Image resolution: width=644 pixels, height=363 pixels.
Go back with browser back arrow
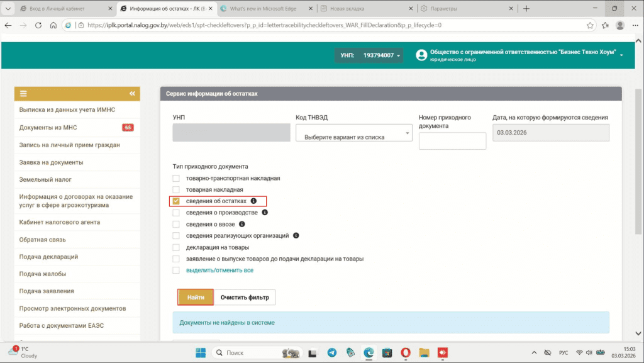click(x=8, y=25)
